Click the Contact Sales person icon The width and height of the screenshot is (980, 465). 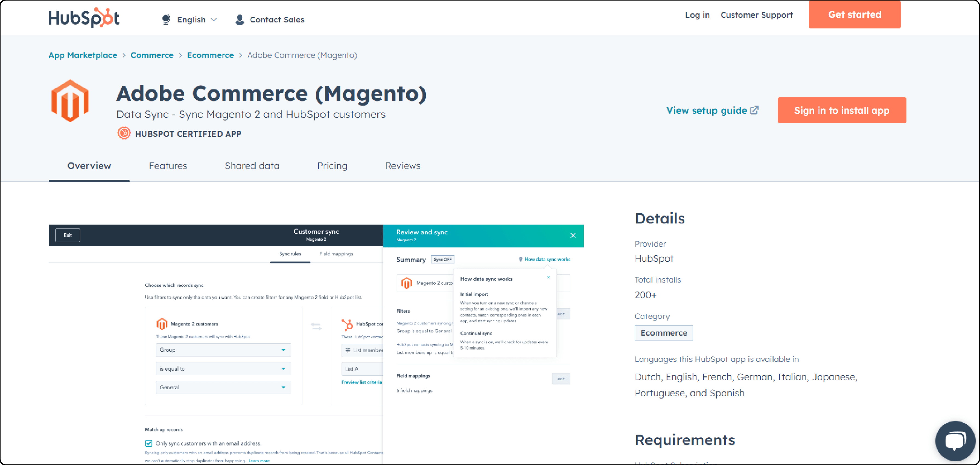(240, 20)
